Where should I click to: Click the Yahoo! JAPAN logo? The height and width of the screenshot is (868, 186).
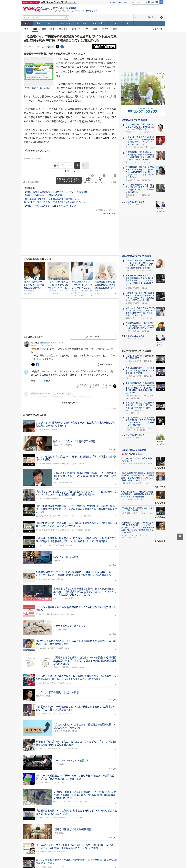point(32,9)
